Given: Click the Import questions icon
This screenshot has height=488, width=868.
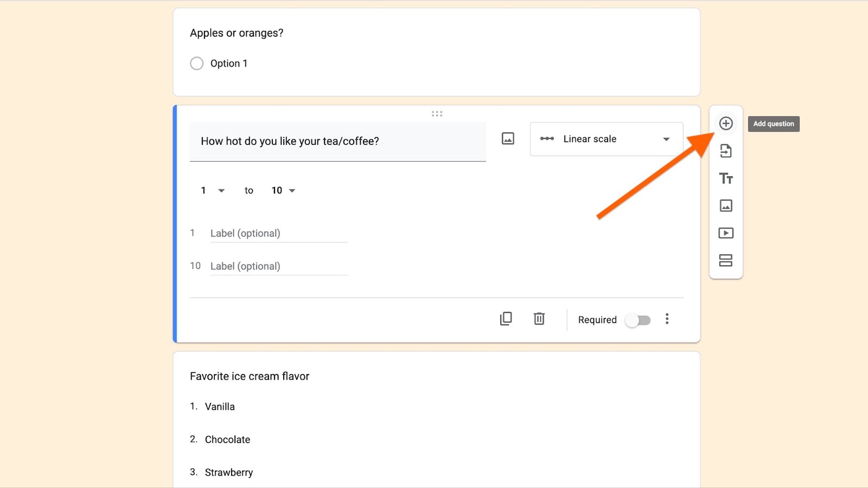Looking at the screenshot, I should click(x=726, y=151).
